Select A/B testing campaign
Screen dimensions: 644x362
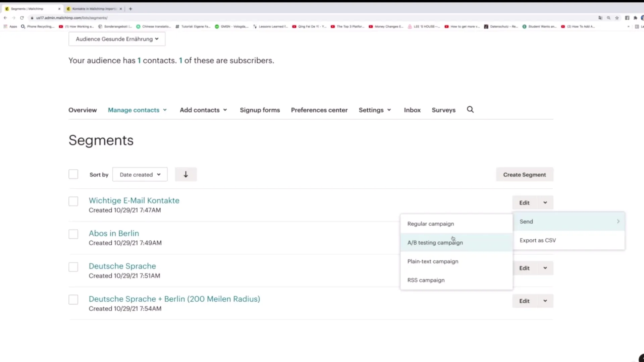457,242
